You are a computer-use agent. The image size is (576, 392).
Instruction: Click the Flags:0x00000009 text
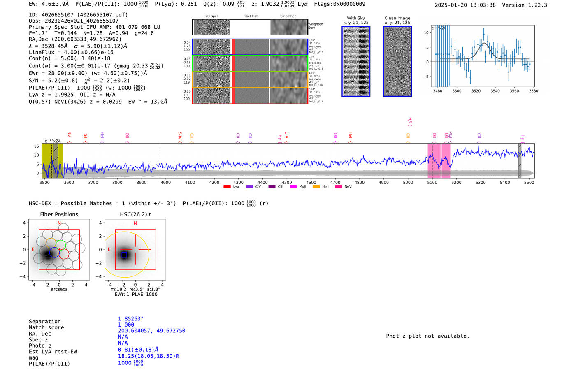point(339,4)
